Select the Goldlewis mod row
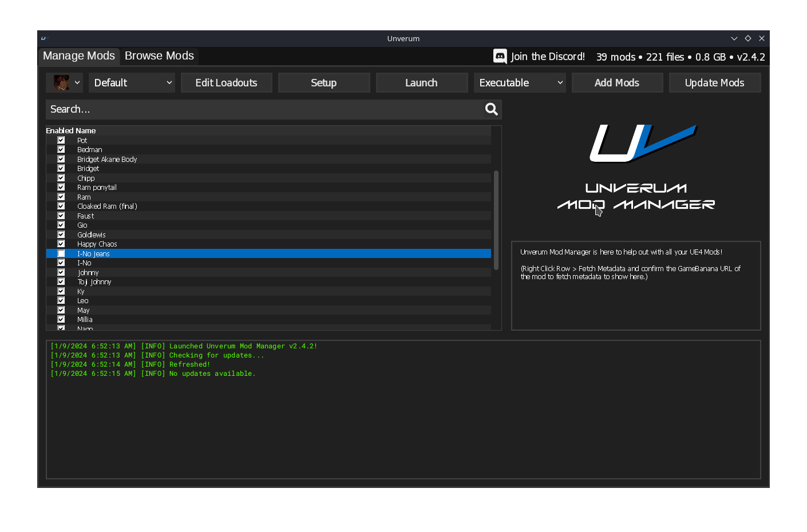 (x=268, y=235)
